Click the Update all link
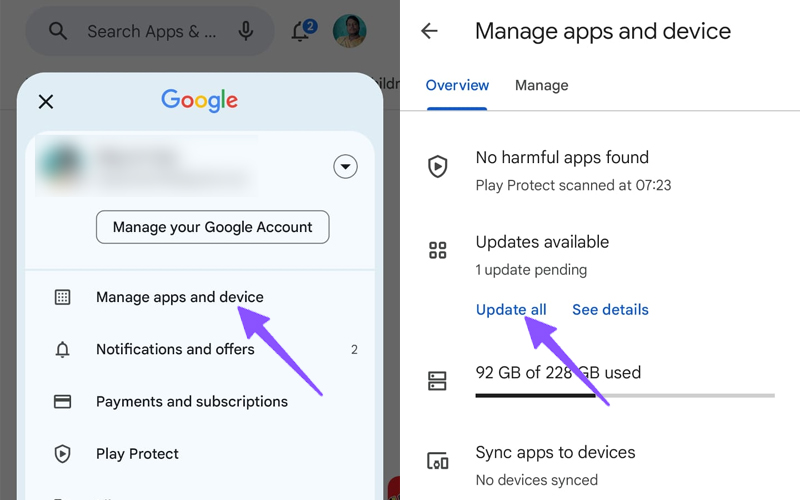The width and height of the screenshot is (800, 500). pos(511,310)
